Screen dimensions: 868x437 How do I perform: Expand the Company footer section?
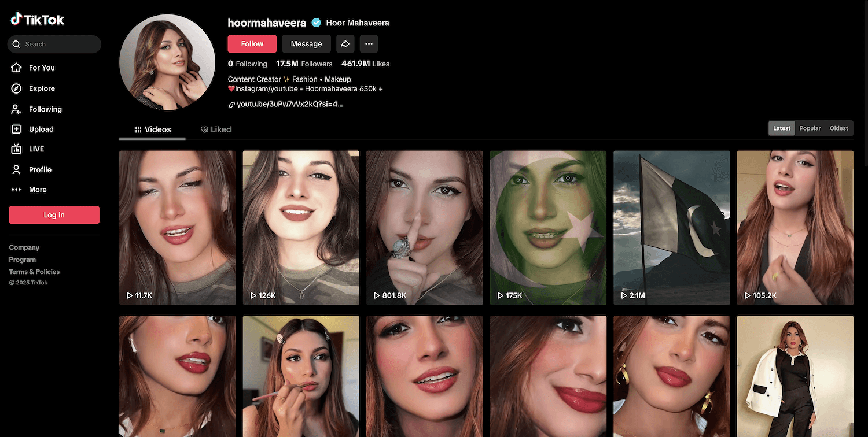(x=24, y=247)
